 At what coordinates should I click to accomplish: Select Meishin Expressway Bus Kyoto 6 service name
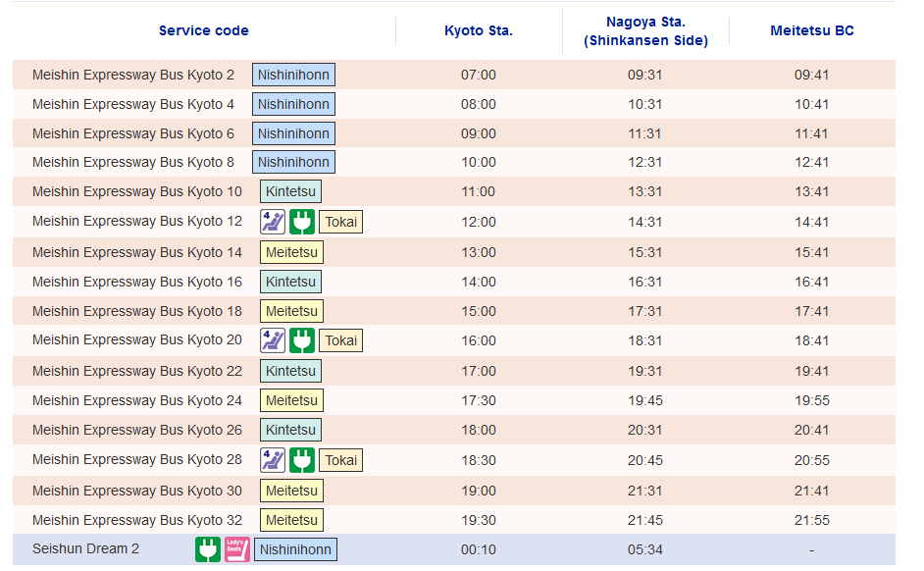pyautogui.click(x=133, y=133)
